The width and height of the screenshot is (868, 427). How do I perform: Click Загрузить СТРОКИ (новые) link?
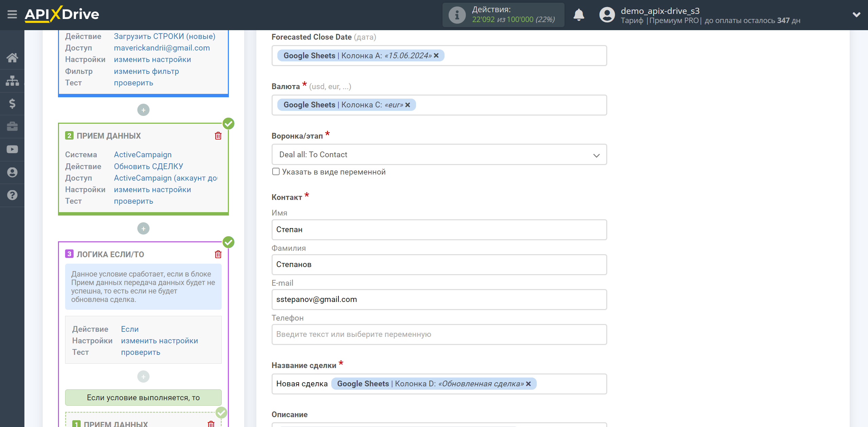point(164,36)
